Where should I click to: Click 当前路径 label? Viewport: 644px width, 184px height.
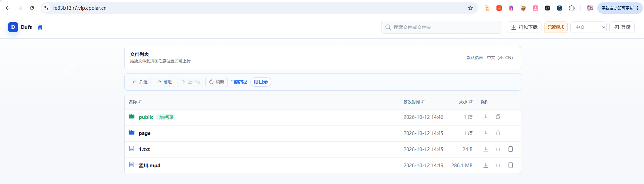pyautogui.click(x=239, y=82)
